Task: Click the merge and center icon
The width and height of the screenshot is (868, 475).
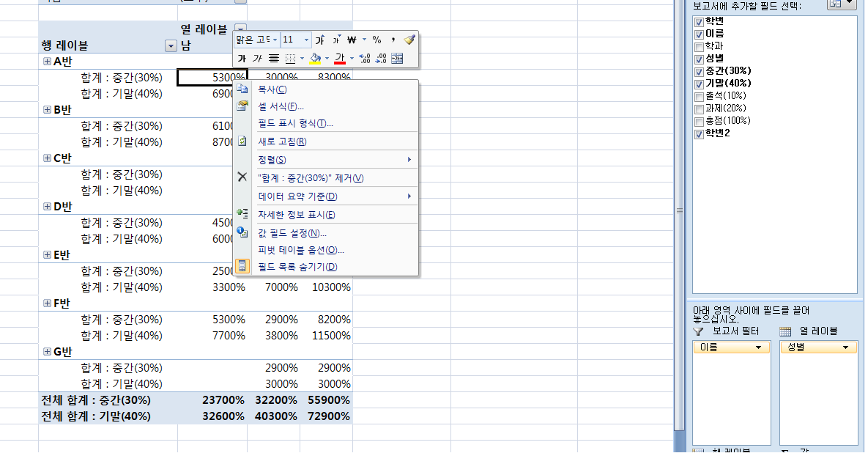Action: point(397,59)
